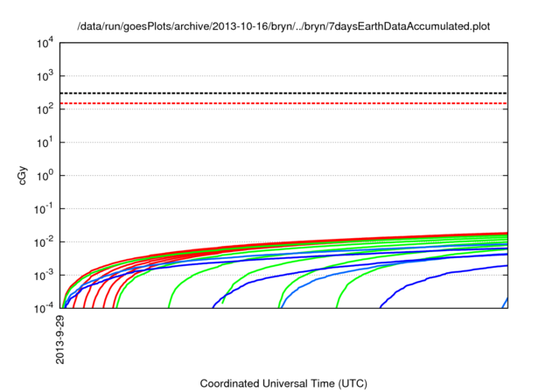Click the black dashed threshold line
Image resolution: width=560 pixels, height=392 pixels.
click(283, 93)
